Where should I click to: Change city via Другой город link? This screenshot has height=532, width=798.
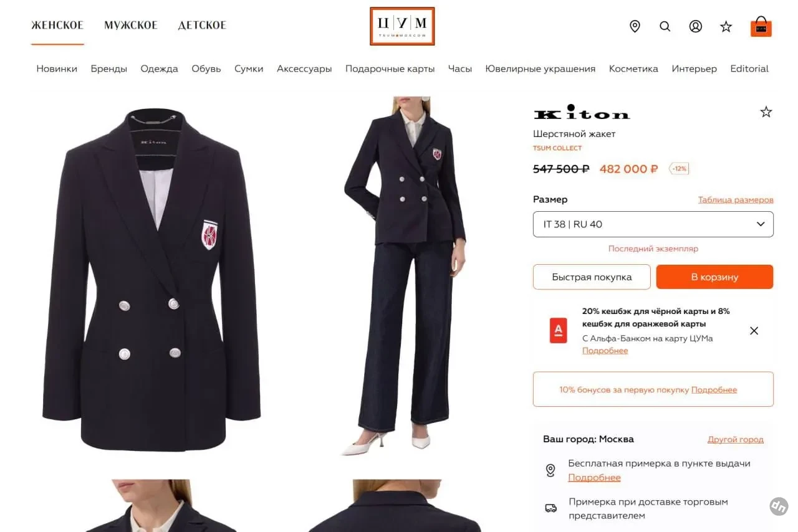[736, 439]
